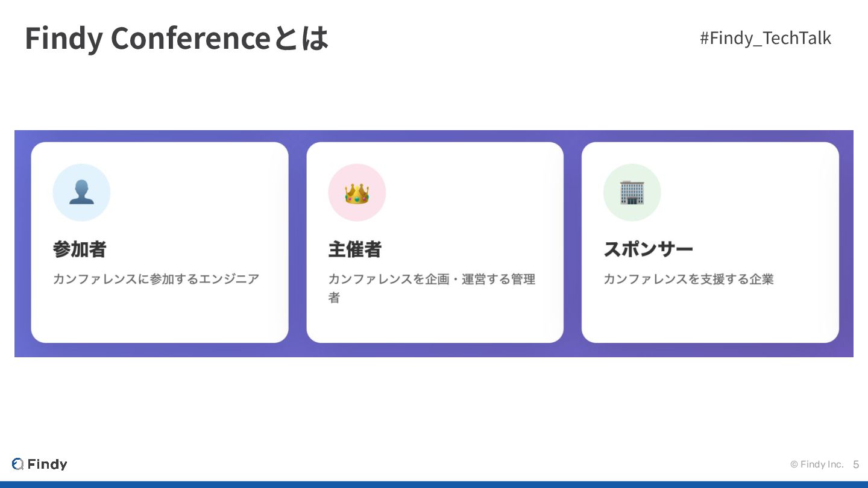Click the Findy magnifier logo mark
The width and height of the screenshot is (868, 488).
17,464
